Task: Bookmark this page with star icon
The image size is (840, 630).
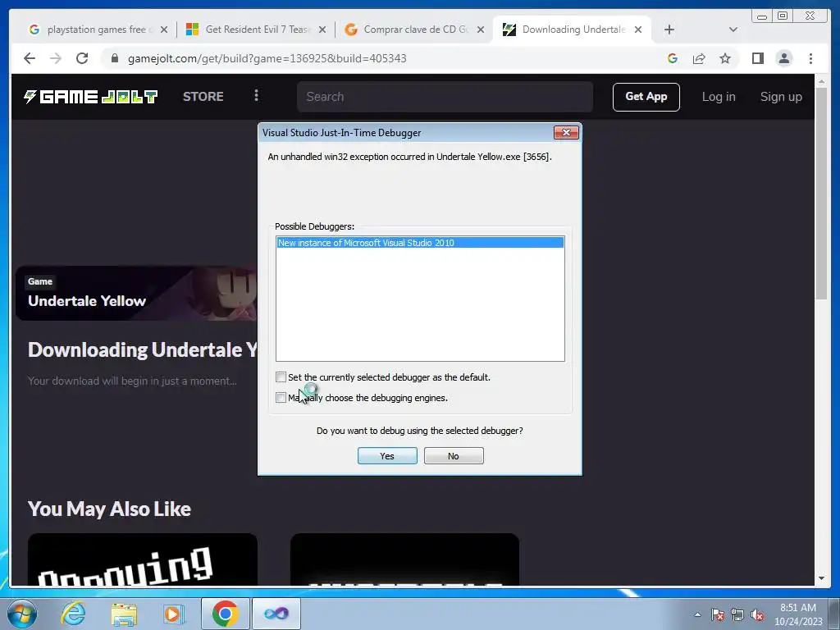Action: pyautogui.click(x=725, y=58)
